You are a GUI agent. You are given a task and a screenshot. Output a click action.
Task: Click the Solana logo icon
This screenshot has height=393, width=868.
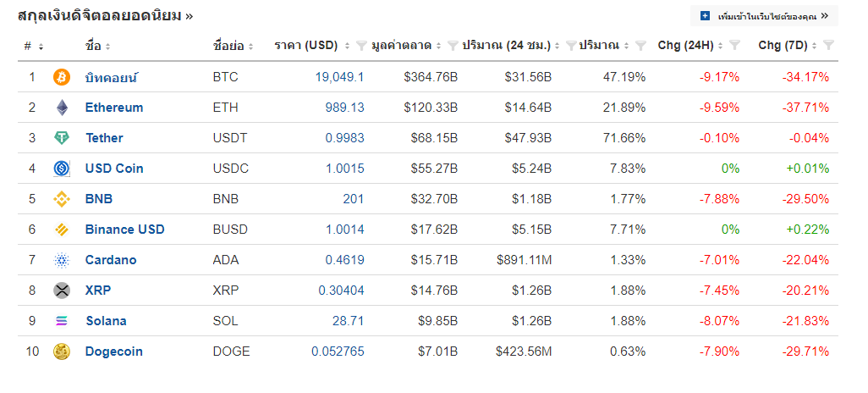(x=62, y=321)
